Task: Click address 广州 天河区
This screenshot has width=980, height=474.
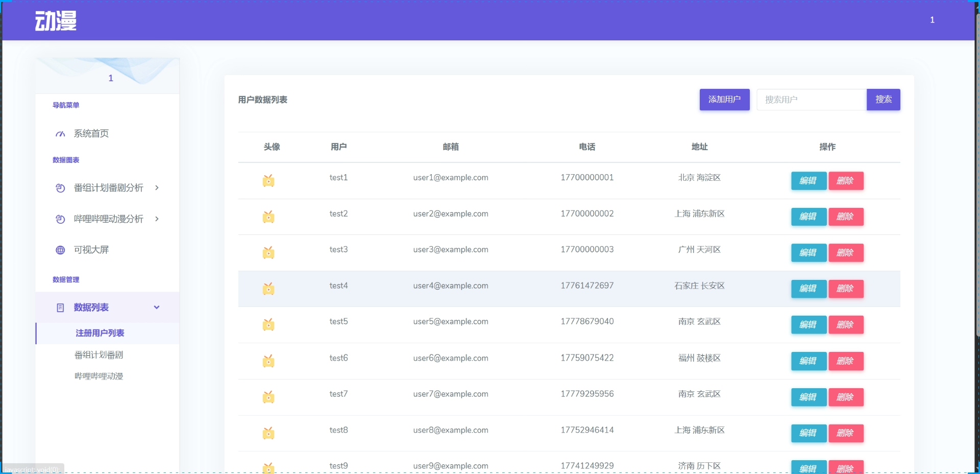Action: (x=699, y=250)
